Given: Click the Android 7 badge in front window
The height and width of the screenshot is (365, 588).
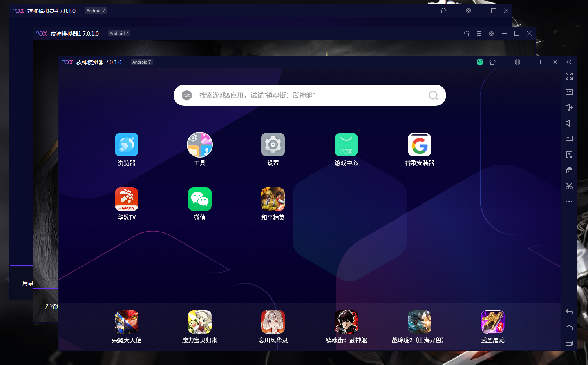Looking at the screenshot, I should 141,62.
